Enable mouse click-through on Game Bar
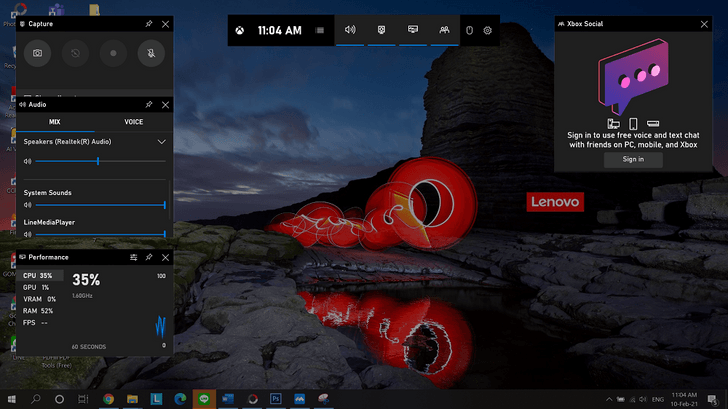 [x=469, y=31]
